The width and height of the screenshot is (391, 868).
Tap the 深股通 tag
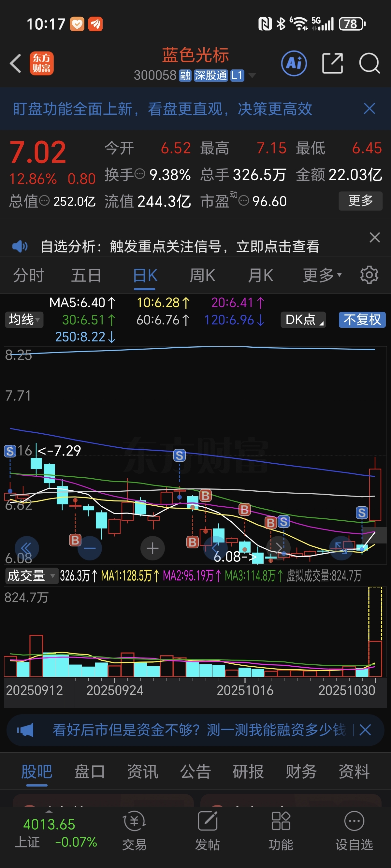pos(211,76)
